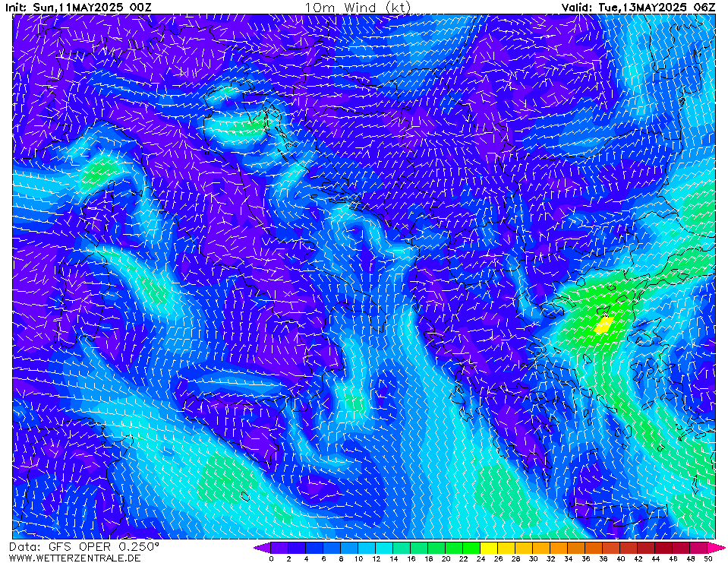
Task: Click the Init Sun,11MAY2025 00Z label
Action: pos(78,8)
